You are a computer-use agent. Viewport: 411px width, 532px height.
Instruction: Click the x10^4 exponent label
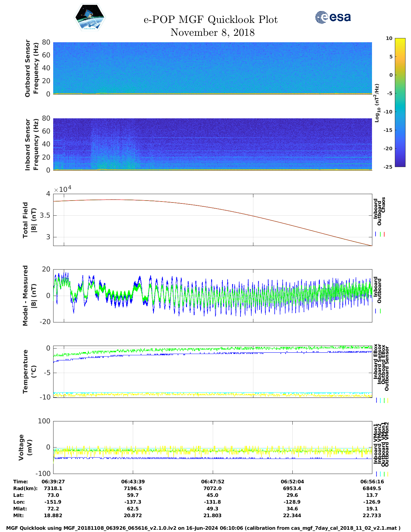(x=63, y=189)
